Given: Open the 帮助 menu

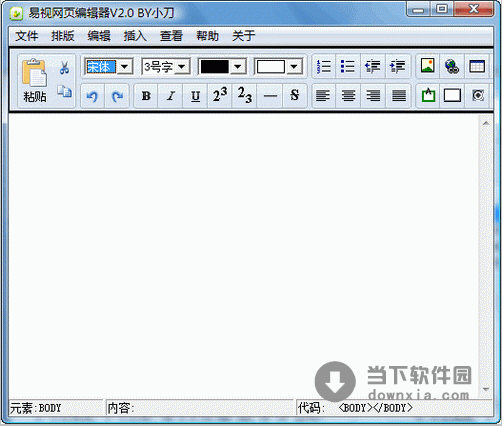Looking at the screenshot, I should coord(207,36).
